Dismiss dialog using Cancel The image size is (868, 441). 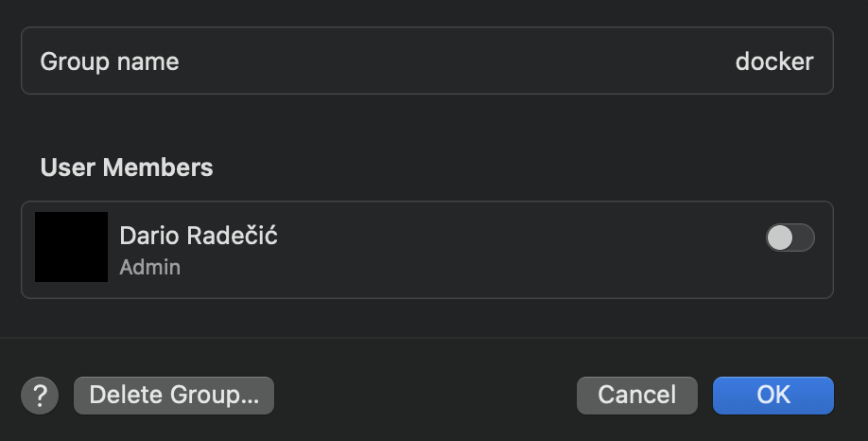point(637,396)
